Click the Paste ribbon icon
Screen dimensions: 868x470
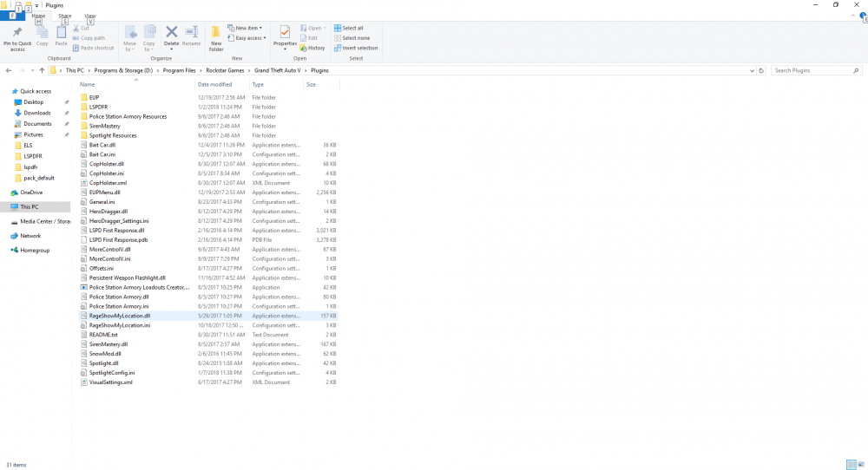click(x=61, y=32)
